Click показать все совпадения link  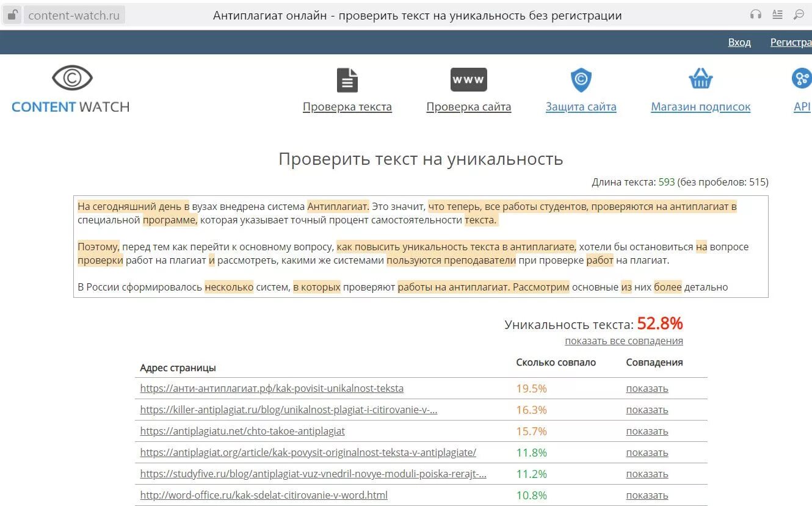(x=624, y=341)
